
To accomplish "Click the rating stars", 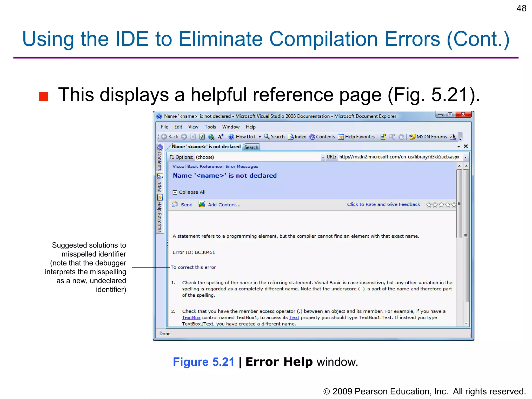I will [x=441, y=205].
